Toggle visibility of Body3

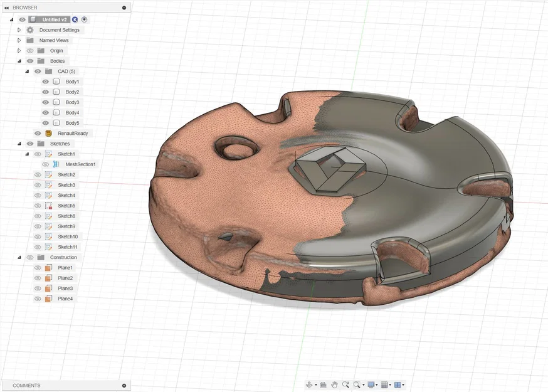tap(45, 102)
